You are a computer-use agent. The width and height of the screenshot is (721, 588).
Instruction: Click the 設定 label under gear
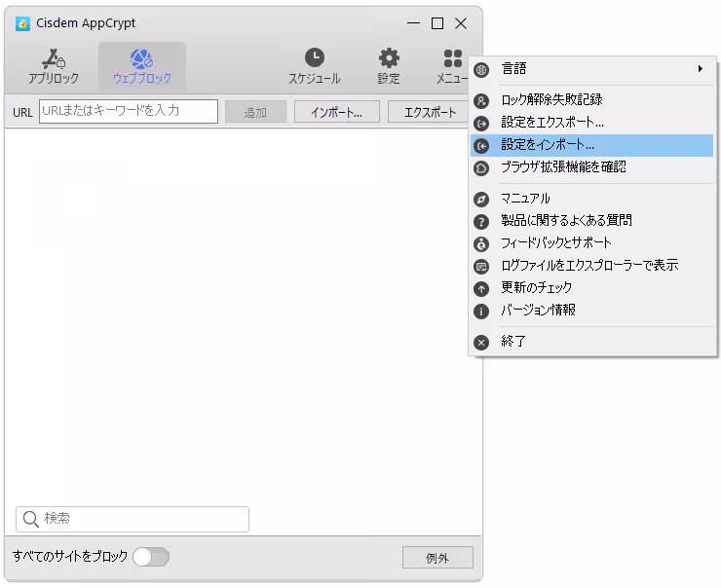coord(389,79)
